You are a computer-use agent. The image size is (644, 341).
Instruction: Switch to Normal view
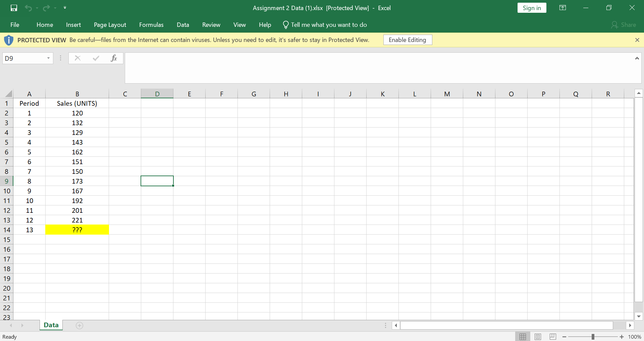(523, 336)
